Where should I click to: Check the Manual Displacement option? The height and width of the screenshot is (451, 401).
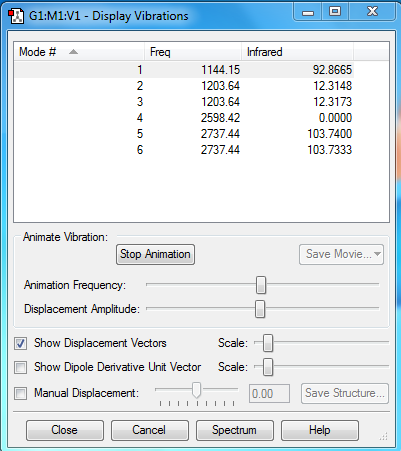(x=20, y=393)
